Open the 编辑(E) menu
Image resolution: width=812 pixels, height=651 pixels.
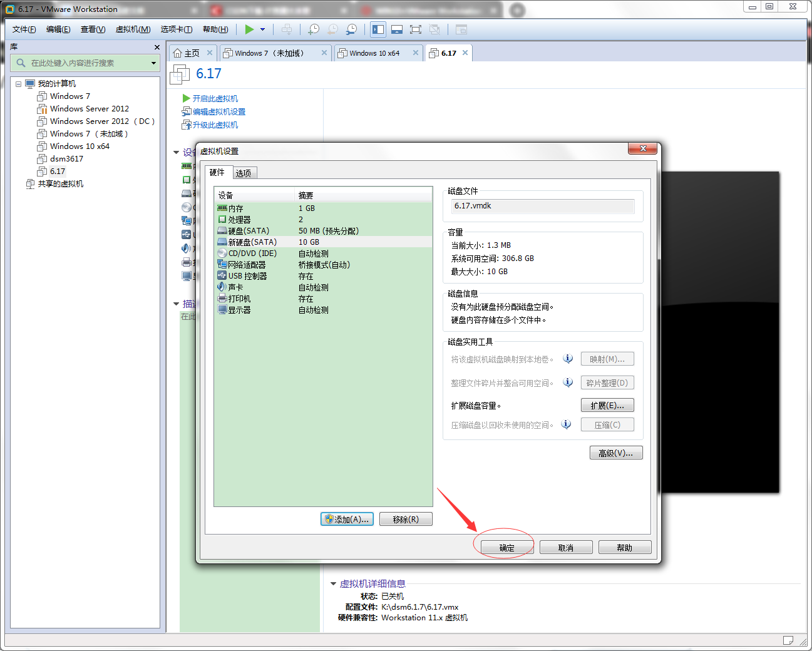[58, 29]
